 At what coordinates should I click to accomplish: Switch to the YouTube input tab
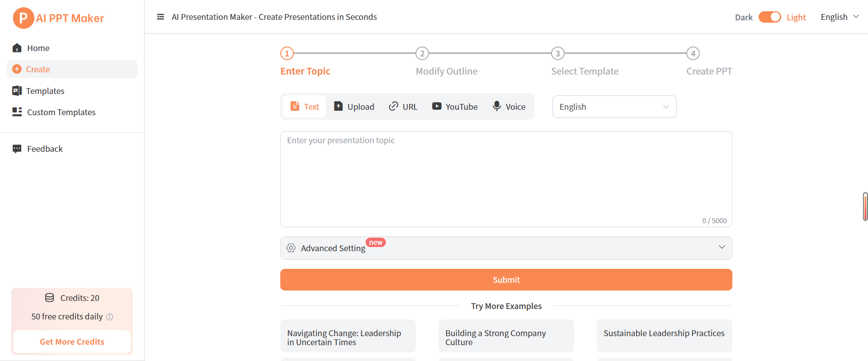455,107
